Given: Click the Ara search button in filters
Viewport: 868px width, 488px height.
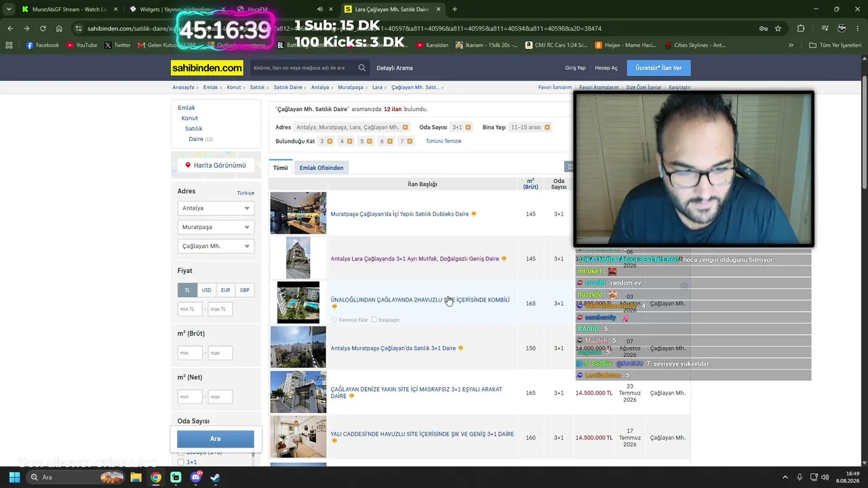Looking at the screenshot, I should [216, 439].
